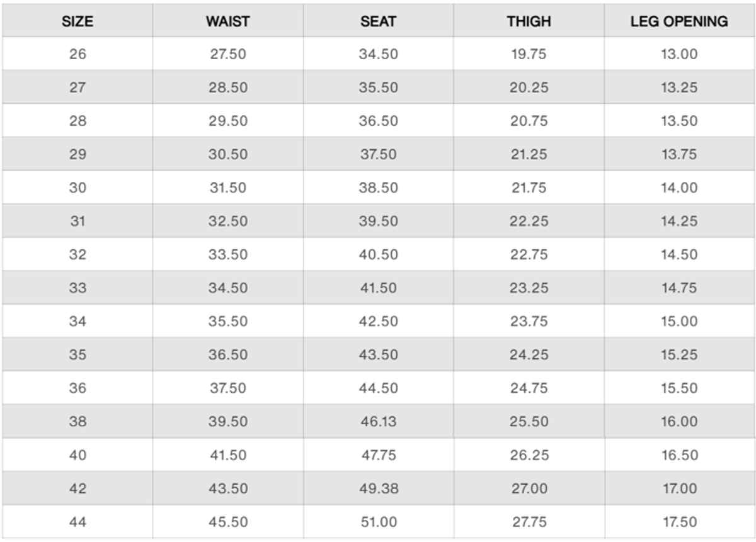The image size is (756, 542).
Task: Click the LEG OPENING column header
Action: click(x=679, y=21)
